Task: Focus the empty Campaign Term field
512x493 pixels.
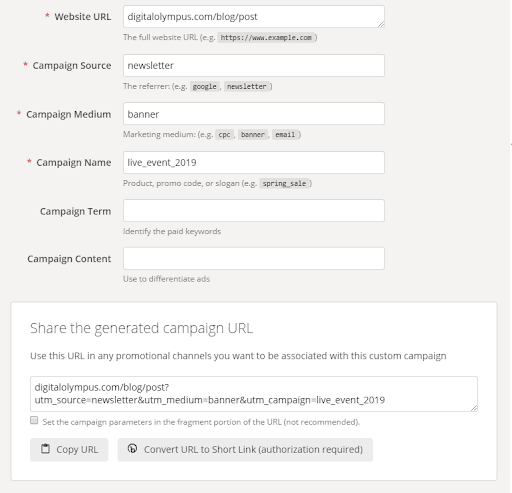Action: tap(254, 210)
